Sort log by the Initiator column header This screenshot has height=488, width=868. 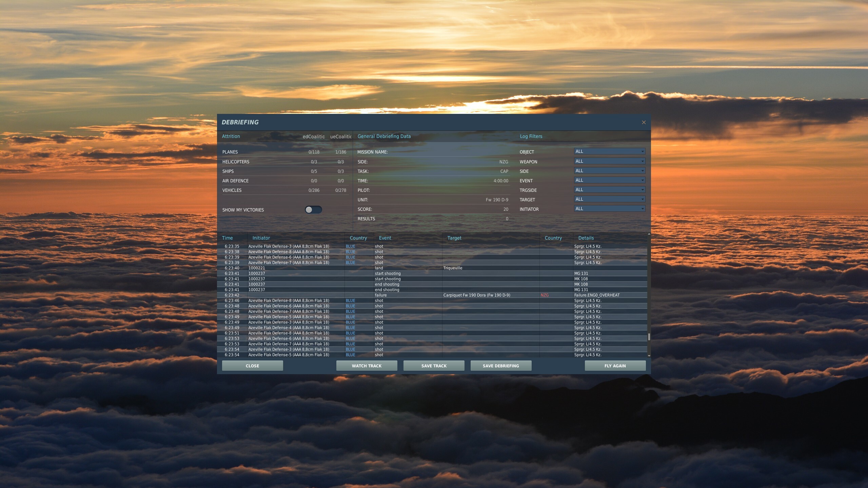point(261,238)
